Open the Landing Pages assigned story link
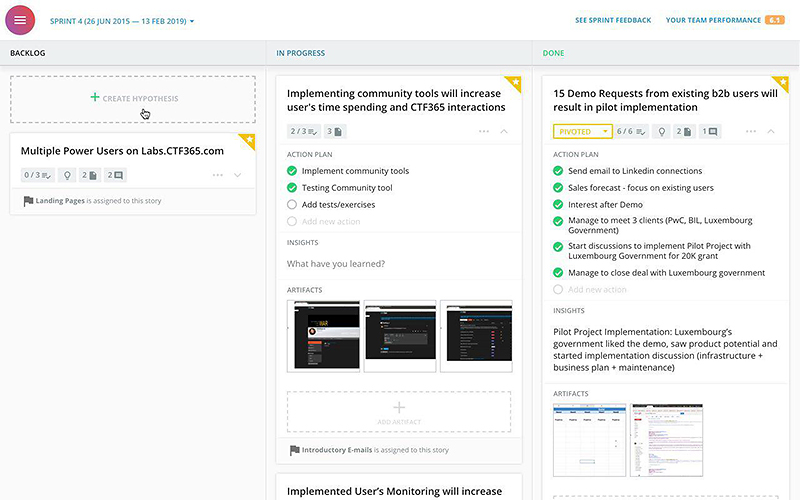The image size is (800, 500). [x=60, y=201]
